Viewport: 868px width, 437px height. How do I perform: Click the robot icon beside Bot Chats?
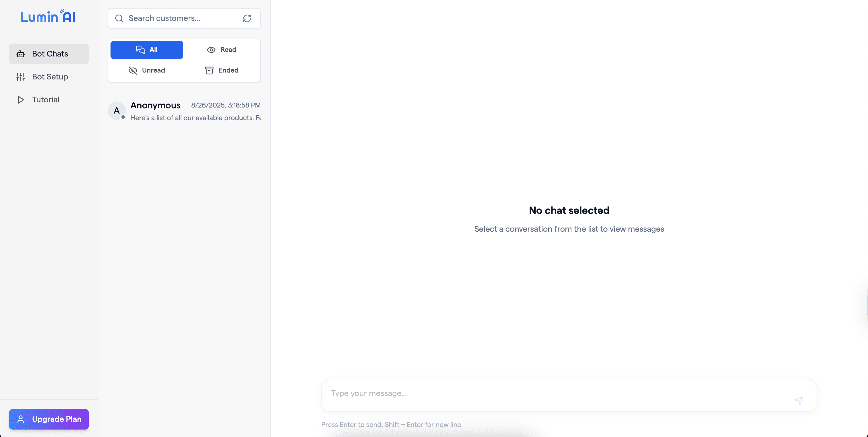[21, 54]
